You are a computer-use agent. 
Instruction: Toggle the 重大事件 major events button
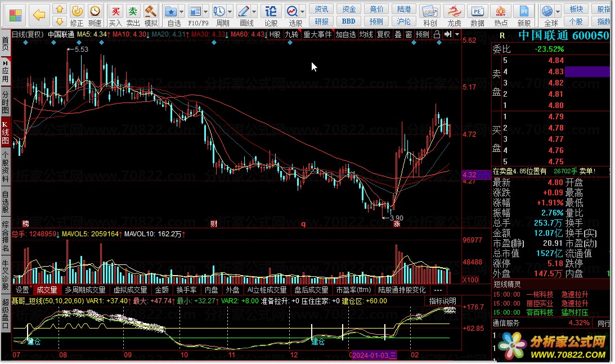pyautogui.click(x=317, y=34)
